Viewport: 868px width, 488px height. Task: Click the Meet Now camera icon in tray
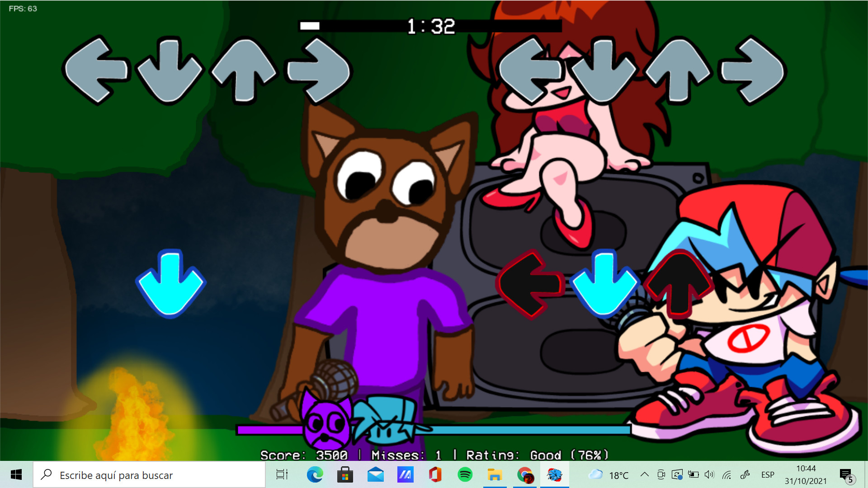coord(660,475)
